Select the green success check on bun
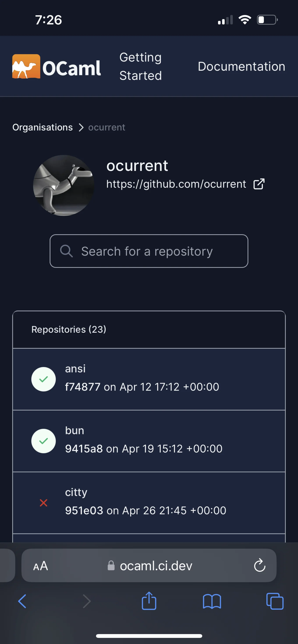 point(44,441)
